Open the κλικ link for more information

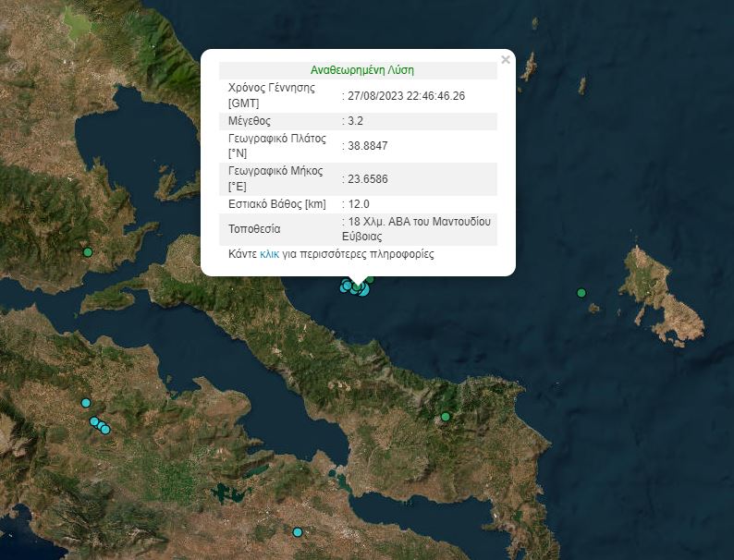coord(269,253)
